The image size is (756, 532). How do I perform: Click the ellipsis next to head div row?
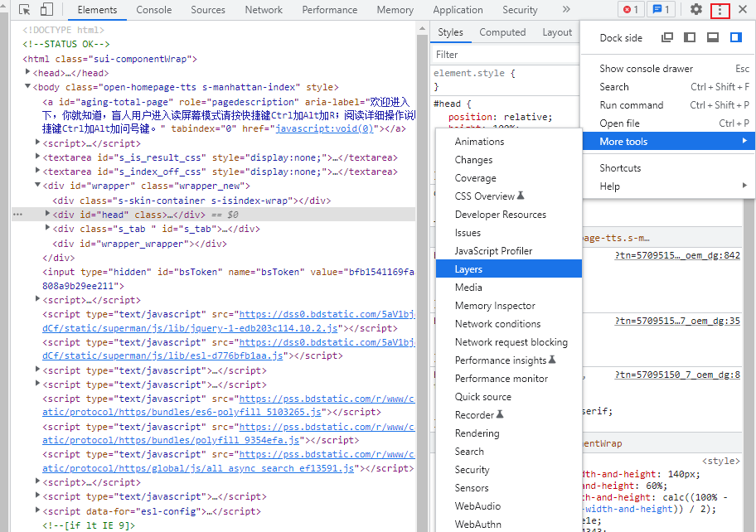tap(18, 215)
